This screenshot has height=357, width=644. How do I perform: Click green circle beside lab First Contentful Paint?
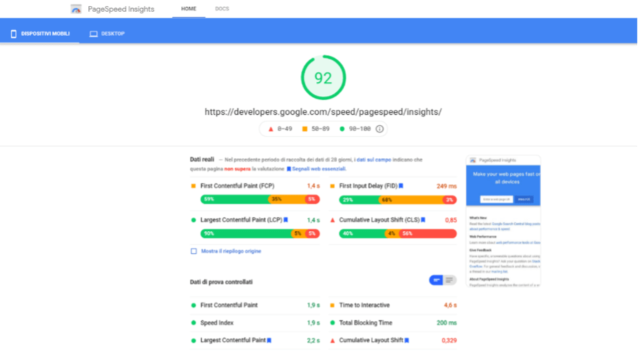[x=194, y=305]
